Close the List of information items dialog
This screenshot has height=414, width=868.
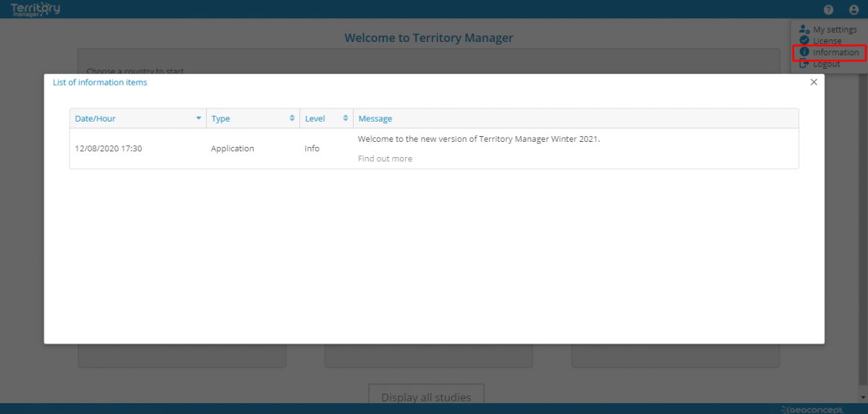click(814, 83)
